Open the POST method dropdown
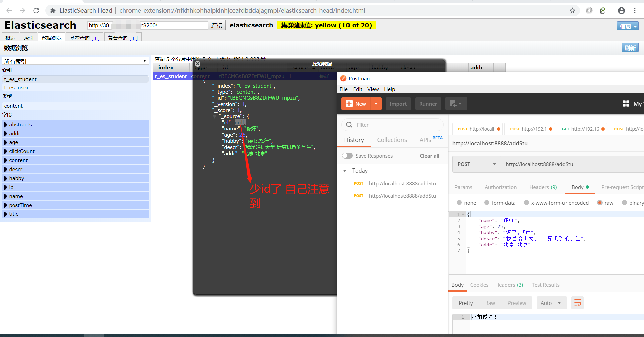644x337 pixels. 477,164
